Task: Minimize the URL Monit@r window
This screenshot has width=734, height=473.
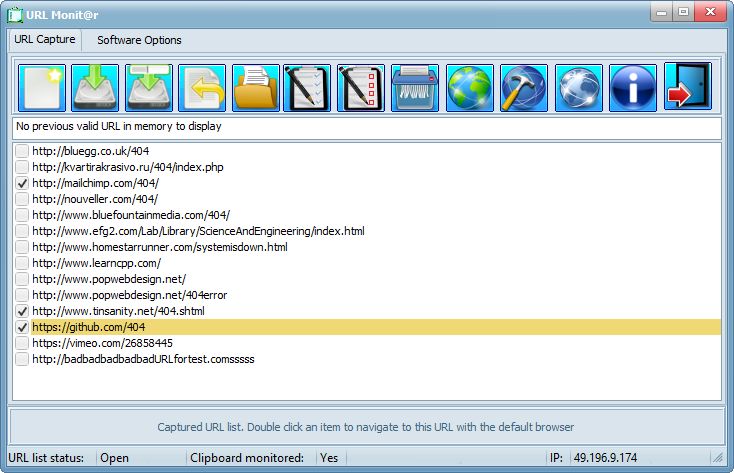Action: click(661, 12)
